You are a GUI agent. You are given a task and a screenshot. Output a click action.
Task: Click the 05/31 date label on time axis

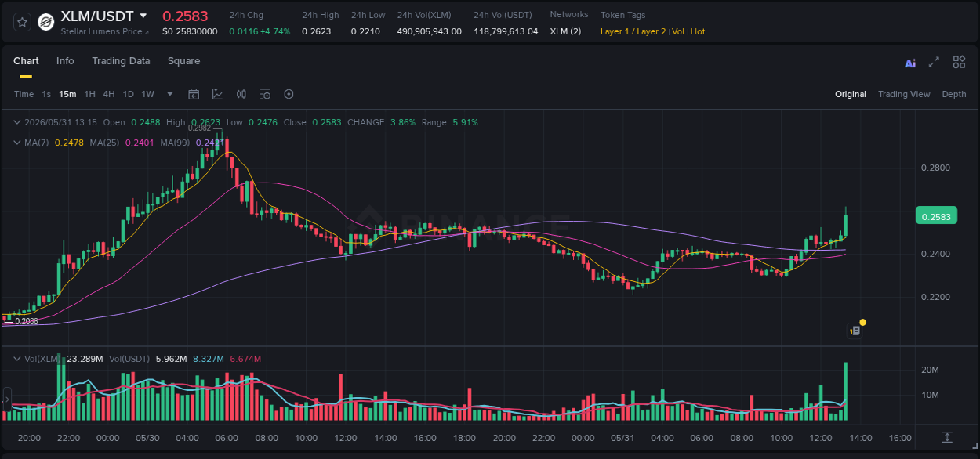622,437
